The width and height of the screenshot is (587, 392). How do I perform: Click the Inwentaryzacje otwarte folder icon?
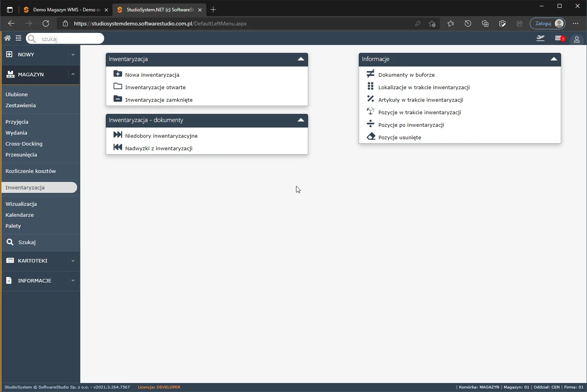tap(117, 86)
